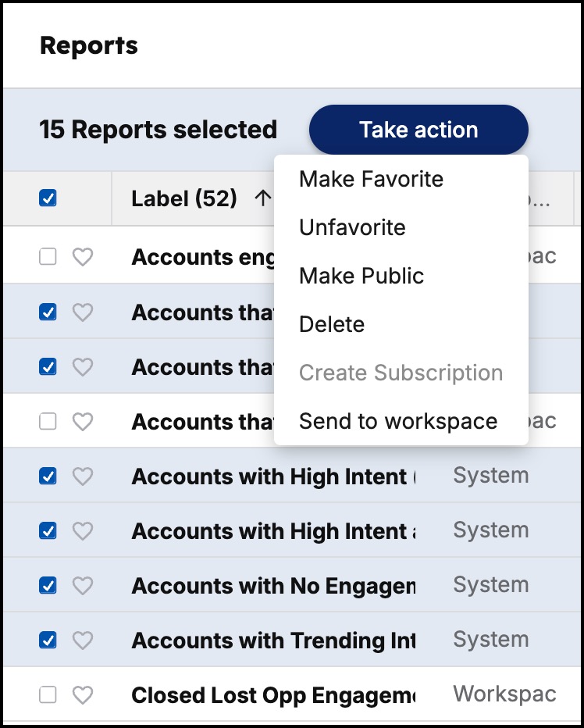This screenshot has width=584, height=728.
Task: Click Workspace cell in Closed Lost row
Action: click(504, 694)
